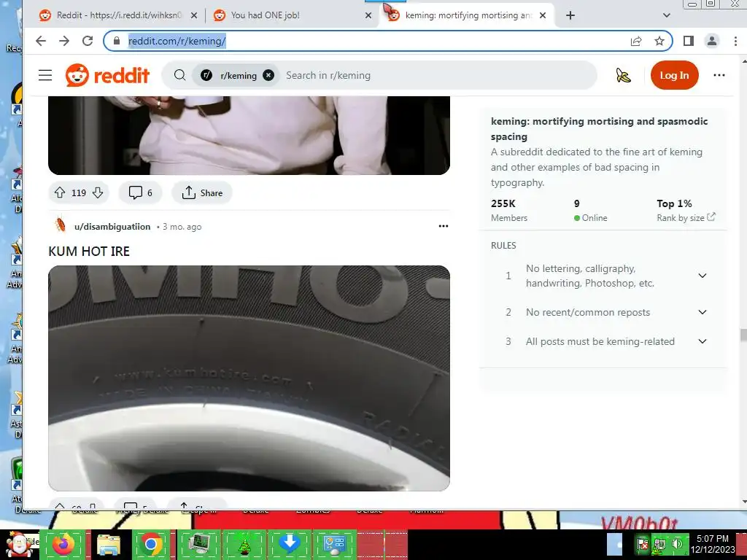Share the post with 119 upvotes
The image size is (747, 560).
[x=202, y=192]
